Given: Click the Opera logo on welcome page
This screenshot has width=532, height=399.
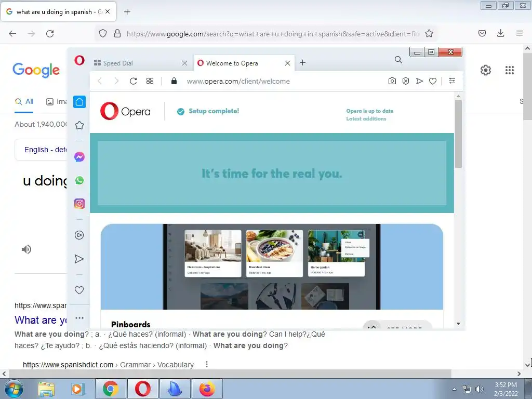Looking at the screenshot, I should 125,111.
